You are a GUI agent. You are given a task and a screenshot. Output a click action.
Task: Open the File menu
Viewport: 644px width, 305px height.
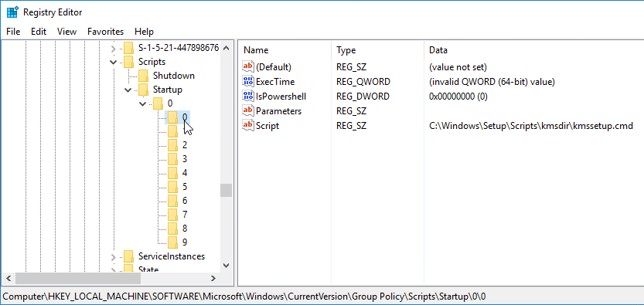coord(13,32)
